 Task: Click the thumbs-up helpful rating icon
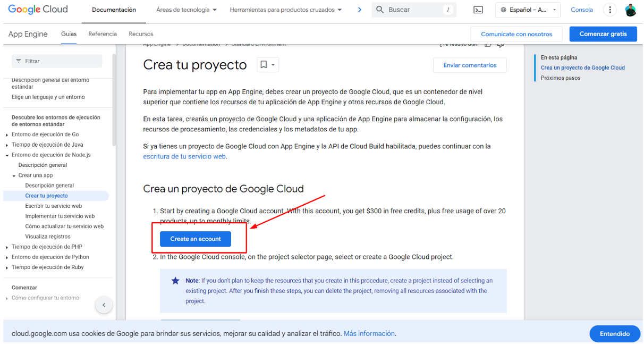[488, 45]
